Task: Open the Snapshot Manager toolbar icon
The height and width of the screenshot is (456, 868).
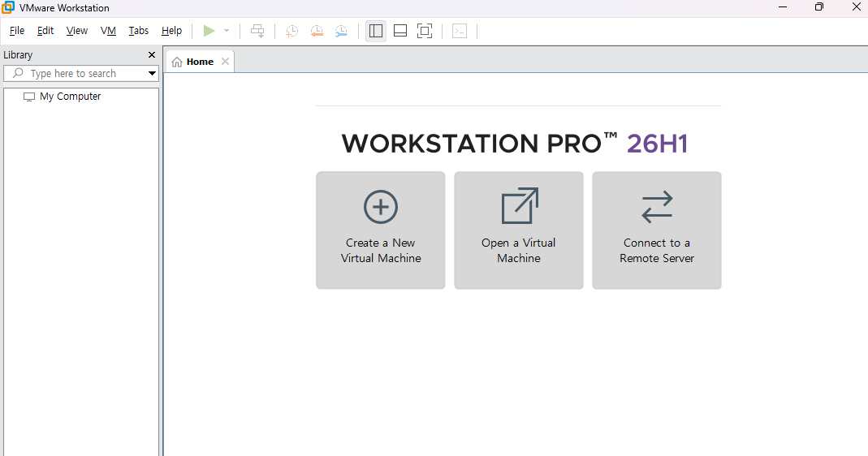Action: [x=341, y=31]
